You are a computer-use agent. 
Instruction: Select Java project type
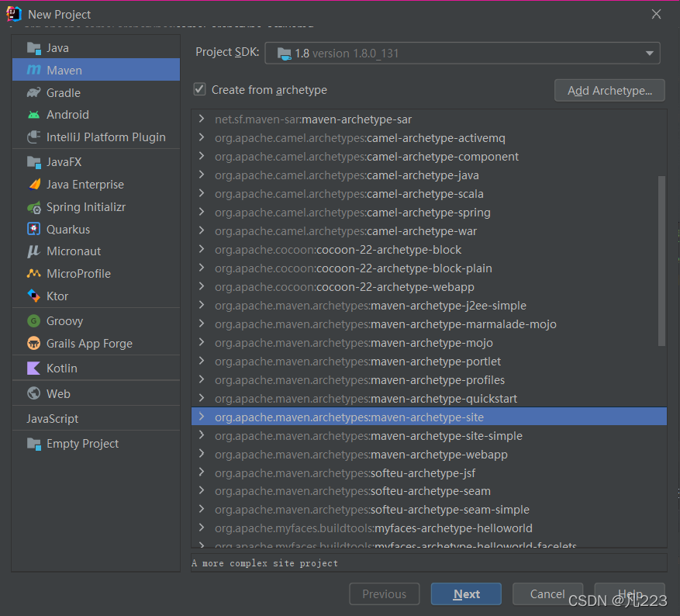(x=96, y=48)
